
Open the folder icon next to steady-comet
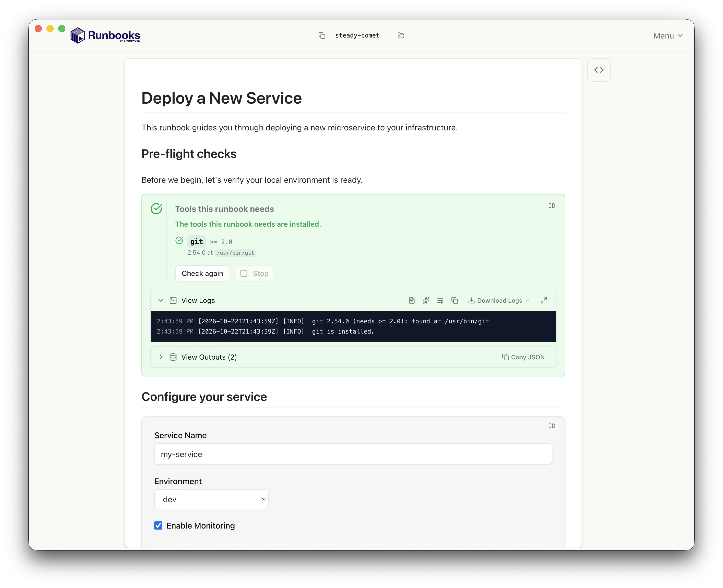coord(401,35)
